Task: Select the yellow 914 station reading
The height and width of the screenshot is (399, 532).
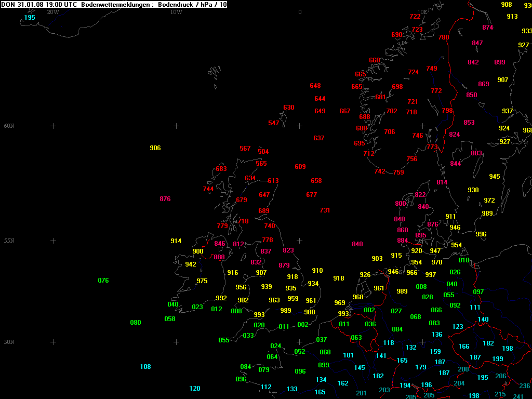Action: coord(176,241)
